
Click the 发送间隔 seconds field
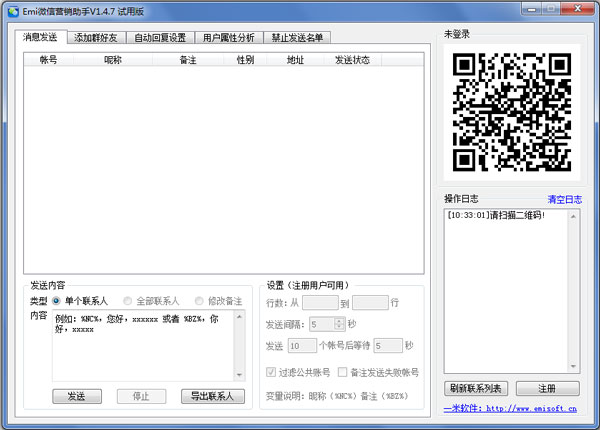pos(322,324)
